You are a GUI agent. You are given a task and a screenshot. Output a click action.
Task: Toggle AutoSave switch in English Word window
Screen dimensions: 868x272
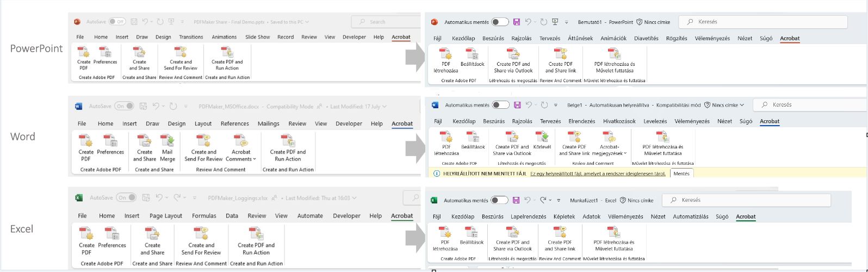pyautogui.click(x=123, y=107)
